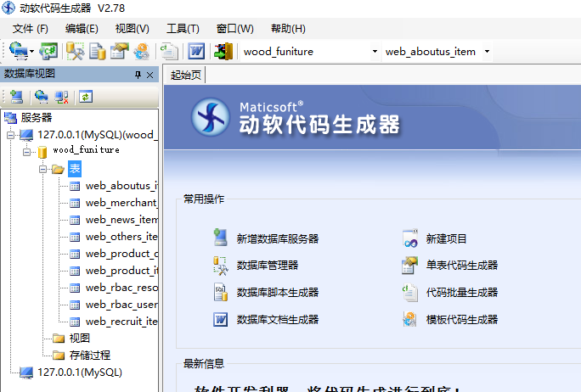The height and width of the screenshot is (392, 581).
Task: Open the wood_funiture database dropdown
Action: coord(375,52)
